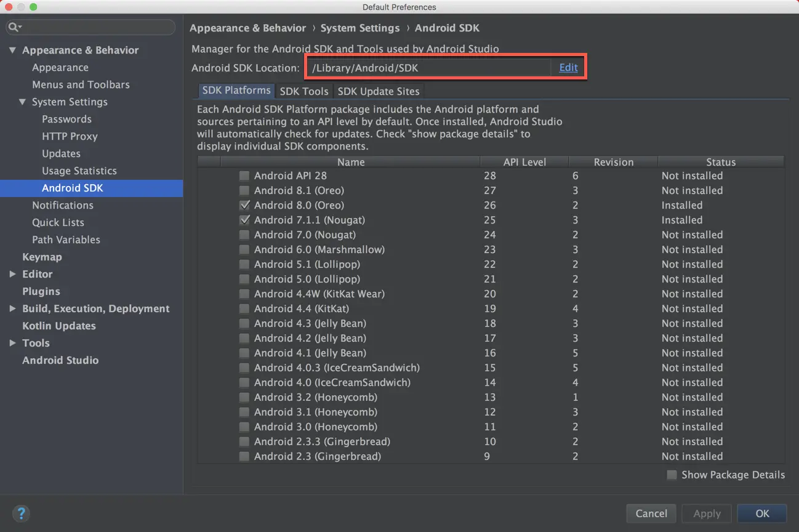
Task: Expand Build, Execution, Deployment section
Action: (x=12, y=309)
